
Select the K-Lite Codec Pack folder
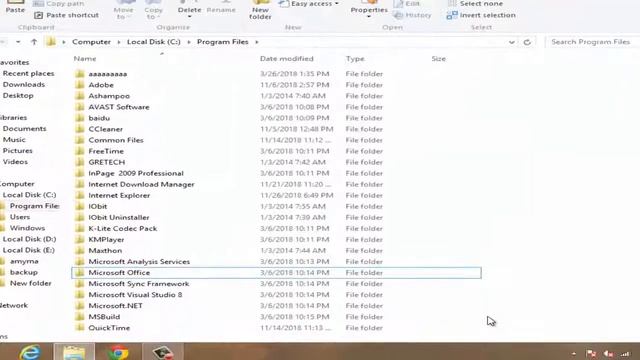pyautogui.click(x=122, y=229)
